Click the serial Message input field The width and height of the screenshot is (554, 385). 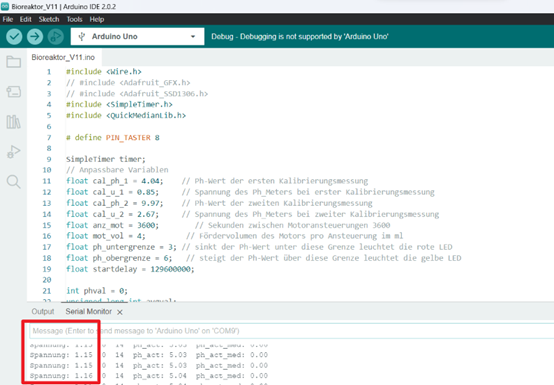pyautogui.click(x=291, y=331)
